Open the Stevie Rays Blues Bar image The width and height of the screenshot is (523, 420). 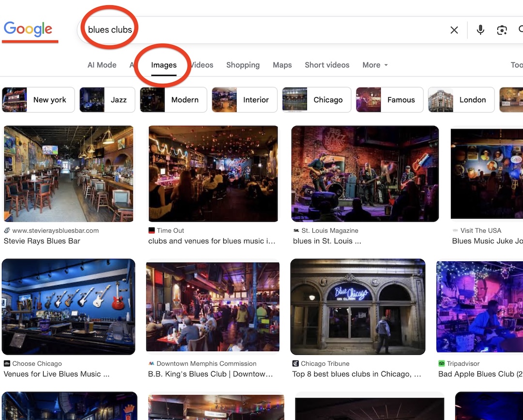[68, 173]
